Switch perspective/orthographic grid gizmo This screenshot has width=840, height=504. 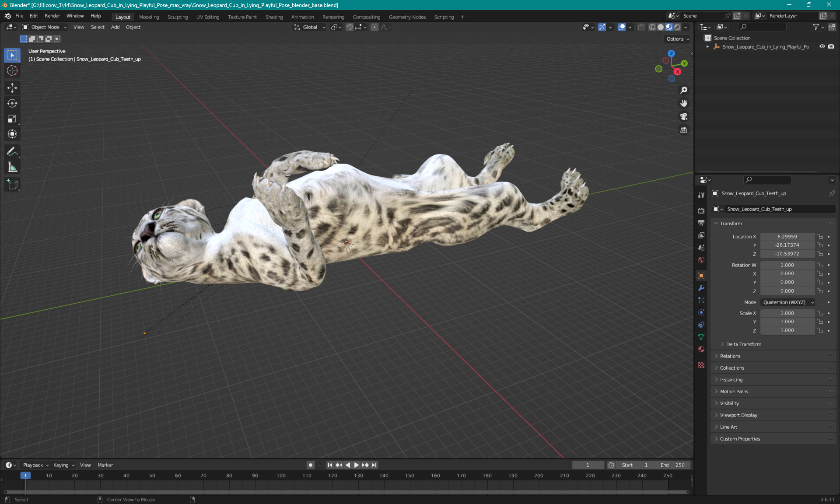click(x=684, y=129)
